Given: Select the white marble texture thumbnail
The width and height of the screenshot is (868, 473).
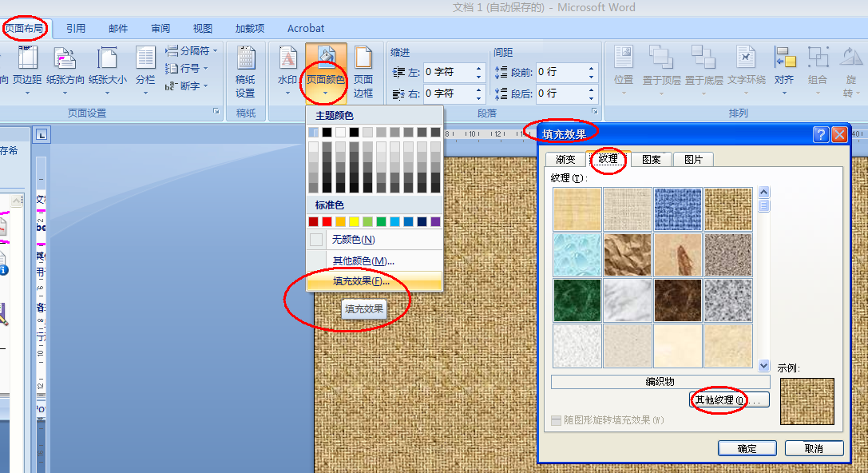Looking at the screenshot, I should click(x=627, y=300).
